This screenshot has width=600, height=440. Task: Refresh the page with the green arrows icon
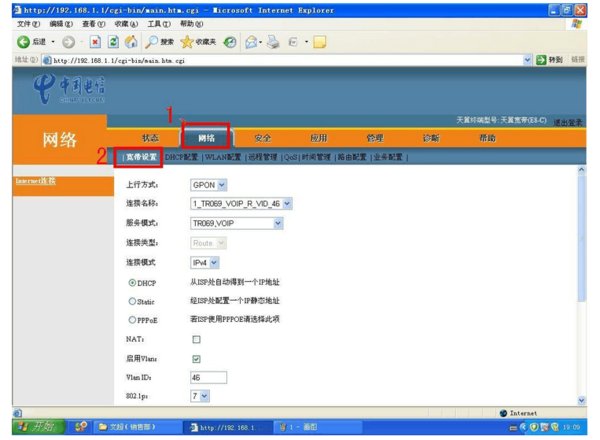click(x=113, y=42)
